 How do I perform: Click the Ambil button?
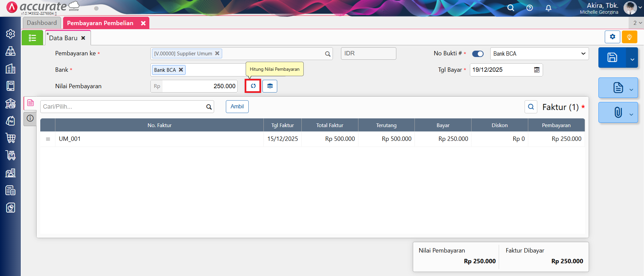237,107
